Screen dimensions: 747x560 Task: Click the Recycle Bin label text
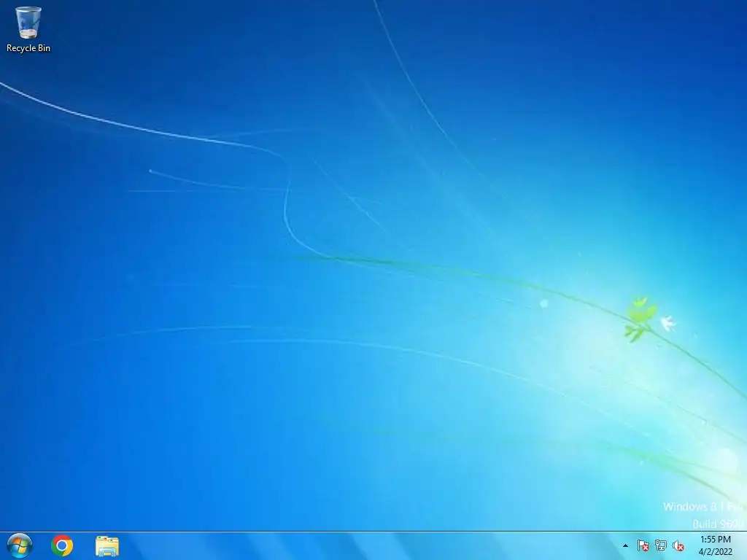click(x=28, y=48)
